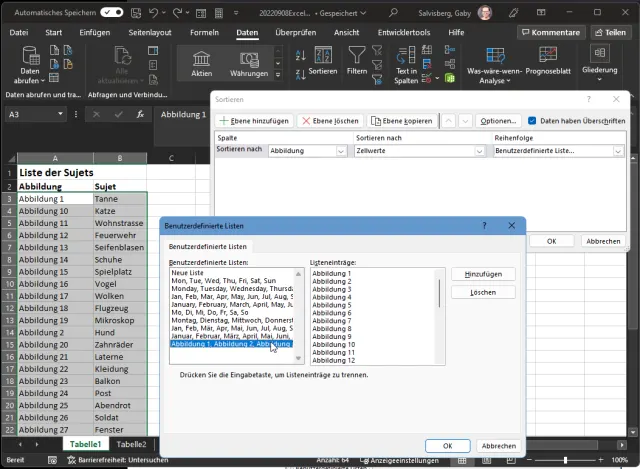Click the Prognoseblatt icon
Viewport: 640px width, 469px height.
click(546, 58)
